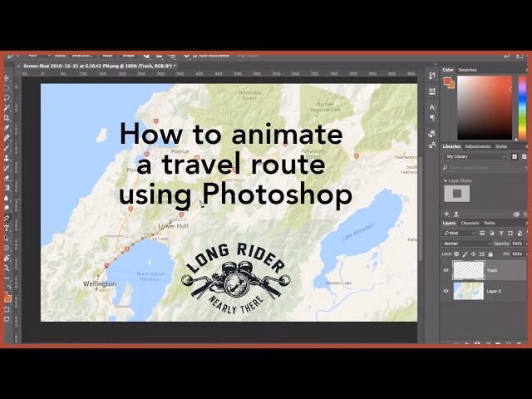The width and height of the screenshot is (532, 399).
Task: Click the lock position icon in Layers
Action: click(x=472, y=254)
